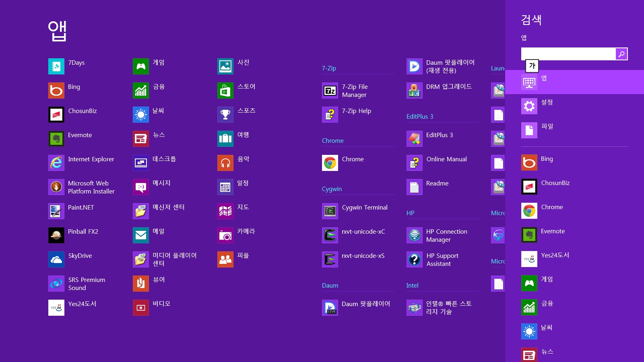Image resolution: width=644 pixels, height=362 pixels.
Task: Pick Evernote in the search panel
Action: (574, 235)
